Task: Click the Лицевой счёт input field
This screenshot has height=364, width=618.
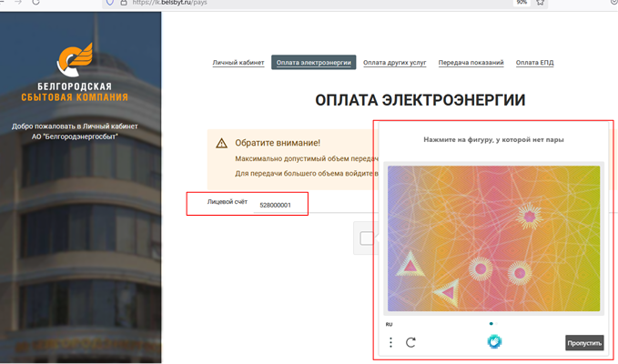Action: coord(276,205)
